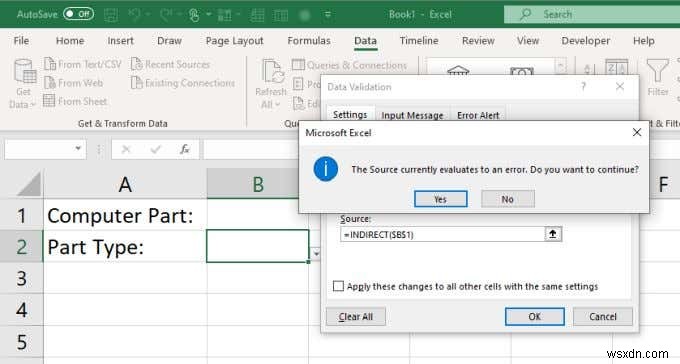
Task: Select column A header
Action: tap(125, 184)
